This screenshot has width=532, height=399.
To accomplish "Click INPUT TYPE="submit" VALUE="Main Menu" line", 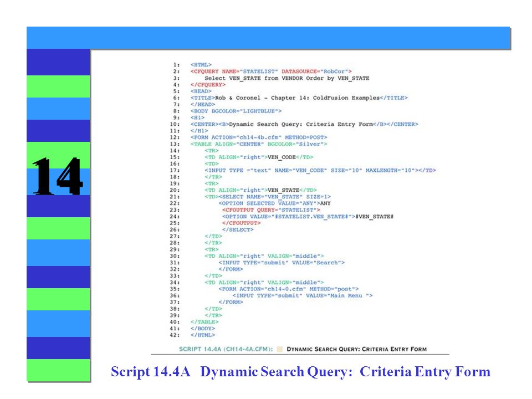I will [x=303, y=295].
